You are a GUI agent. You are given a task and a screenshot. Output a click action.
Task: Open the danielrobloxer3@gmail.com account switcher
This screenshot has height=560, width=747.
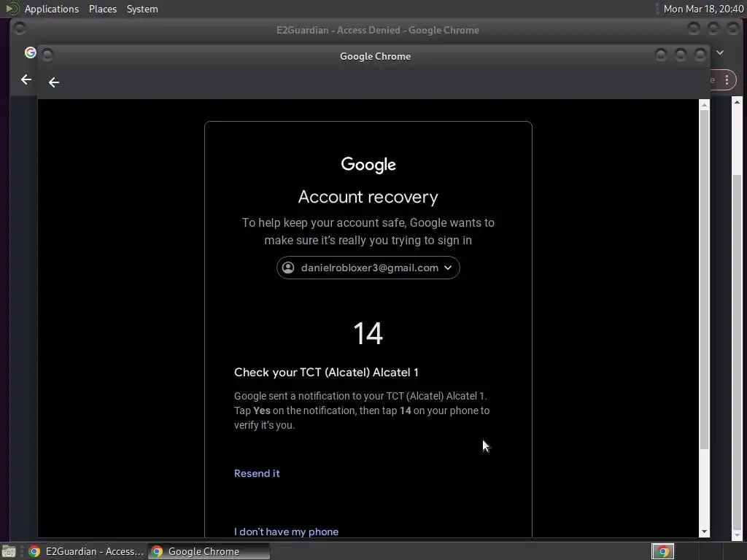coord(368,268)
